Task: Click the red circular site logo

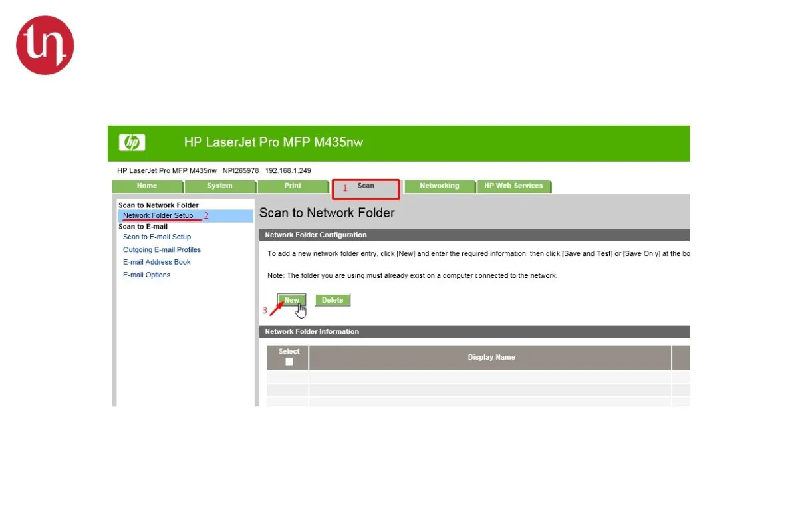Action: (x=45, y=45)
